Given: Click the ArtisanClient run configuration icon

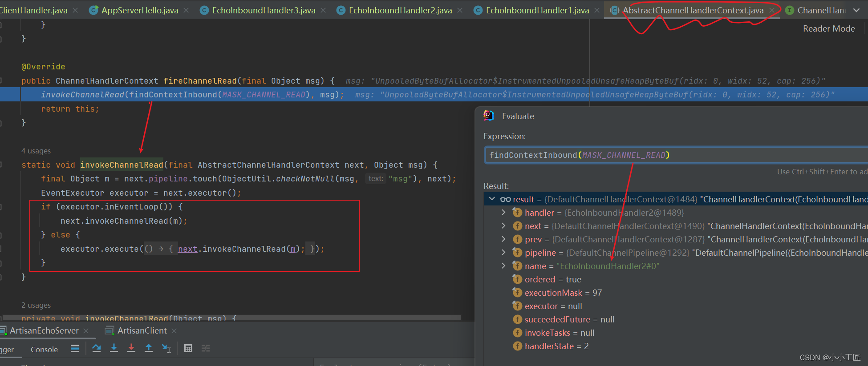Looking at the screenshot, I should coord(110,330).
